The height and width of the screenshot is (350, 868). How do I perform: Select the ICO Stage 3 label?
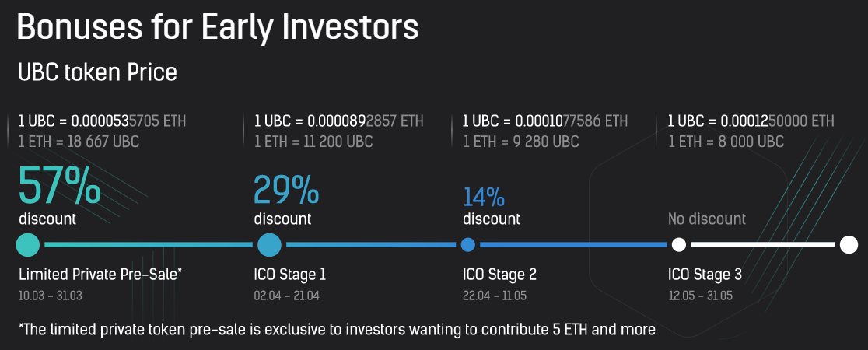[705, 275]
